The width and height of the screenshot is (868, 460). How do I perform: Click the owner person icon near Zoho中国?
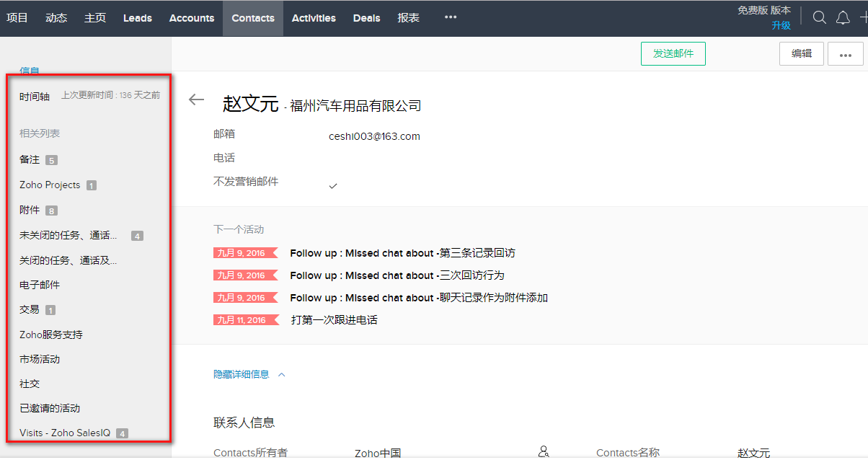click(x=544, y=451)
